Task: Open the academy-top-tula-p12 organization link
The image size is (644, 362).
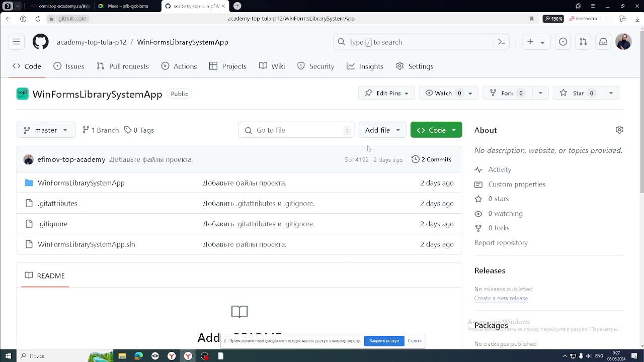Action: tap(92, 42)
